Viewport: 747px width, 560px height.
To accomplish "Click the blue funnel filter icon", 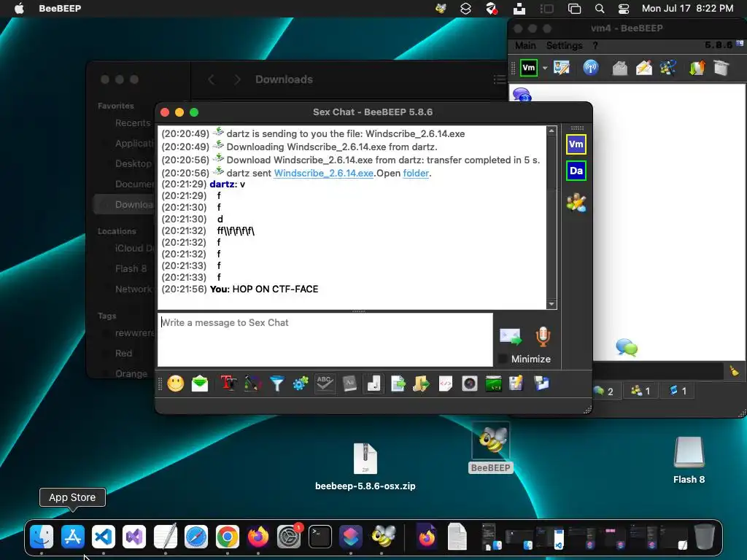I will tap(276, 384).
